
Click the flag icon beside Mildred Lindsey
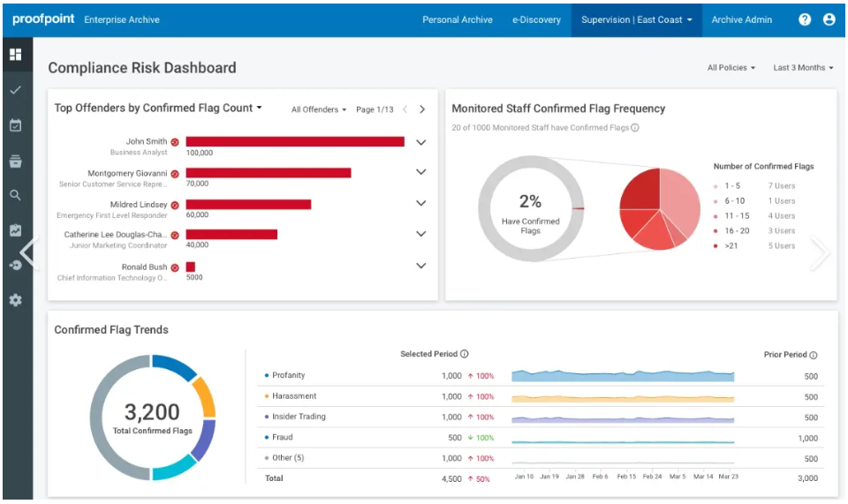[x=175, y=206]
